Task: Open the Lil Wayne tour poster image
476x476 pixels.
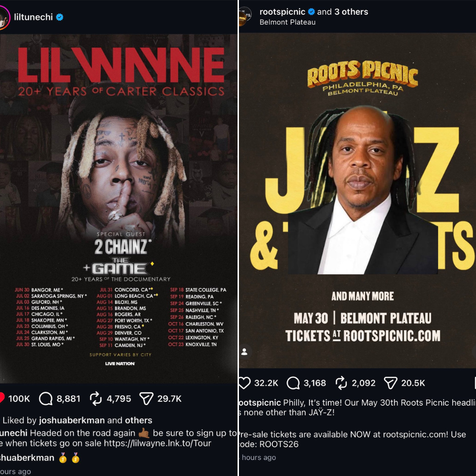Action: point(119,208)
